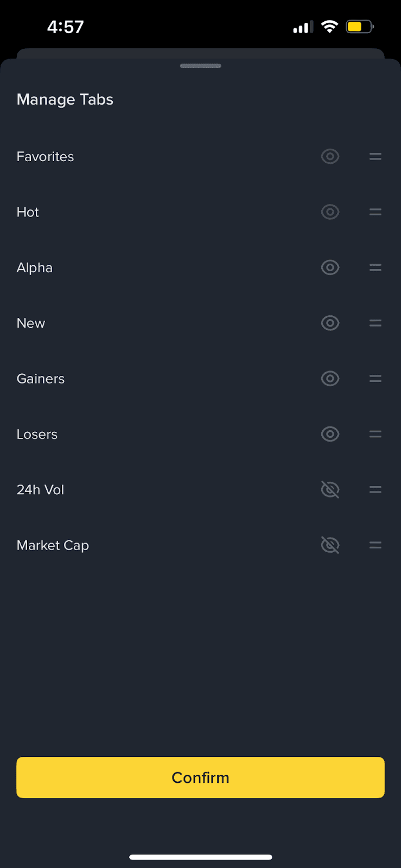Hide the Hot tab
The image size is (401, 868).
click(x=330, y=212)
